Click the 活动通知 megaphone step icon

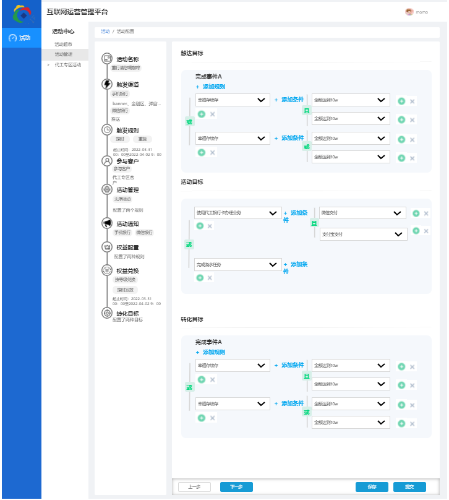coord(107,223)
